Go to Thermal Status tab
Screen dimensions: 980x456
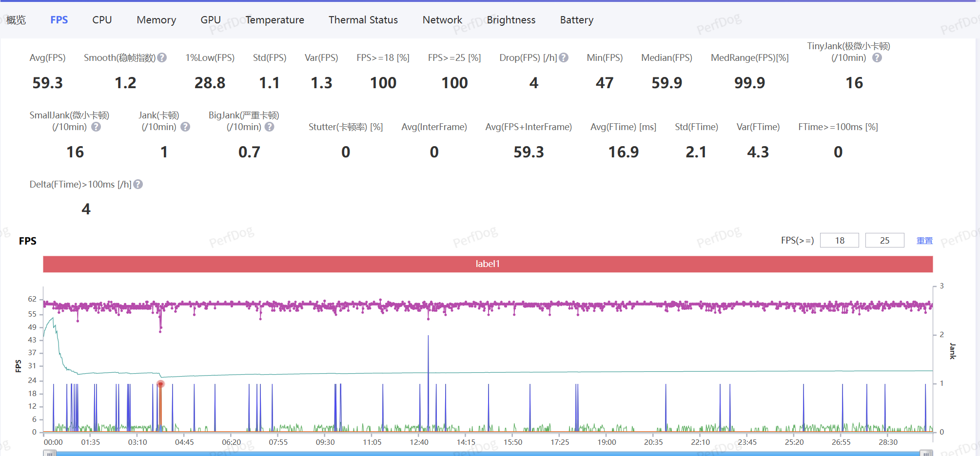363,20
